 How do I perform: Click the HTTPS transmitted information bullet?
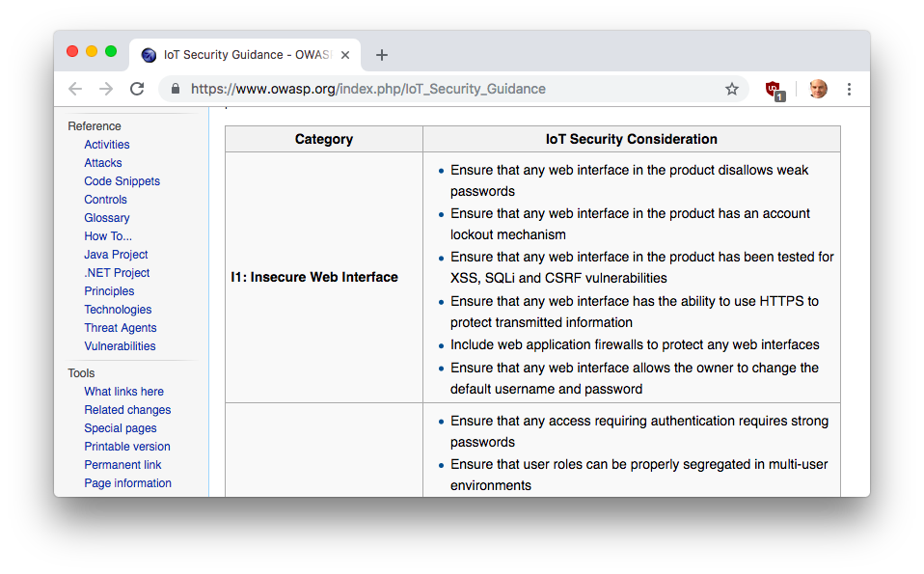point(635,312)
